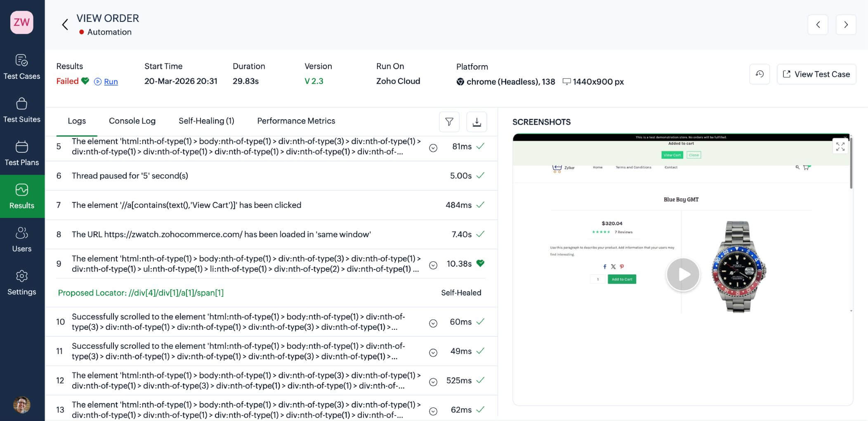868x421 pixels.
Task: Expand details of log step 13
Action: pos(433,412)
